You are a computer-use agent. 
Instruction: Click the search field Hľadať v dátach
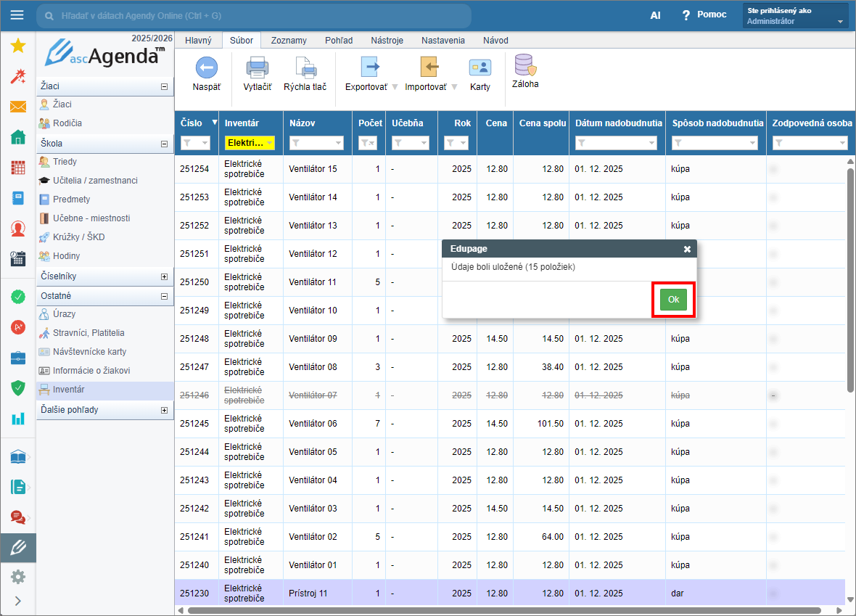(x=254, y=15)
